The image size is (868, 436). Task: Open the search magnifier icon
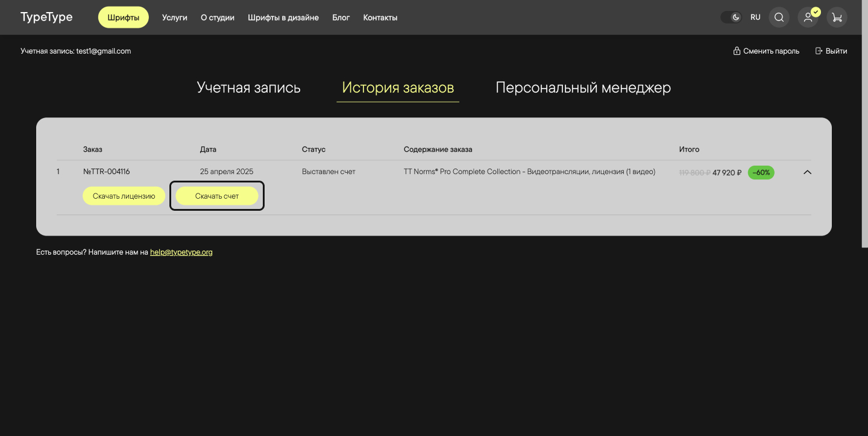coord(779,17)
